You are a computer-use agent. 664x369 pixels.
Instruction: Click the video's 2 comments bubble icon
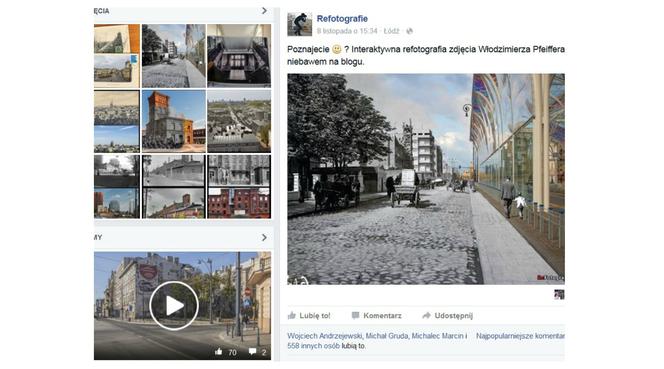[x=252, y=352]
